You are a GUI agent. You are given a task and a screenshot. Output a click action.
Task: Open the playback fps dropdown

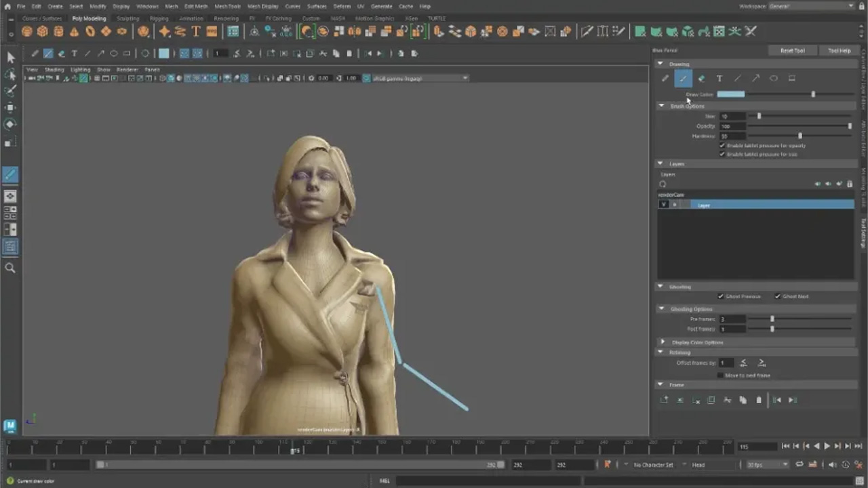coord(768,465)
